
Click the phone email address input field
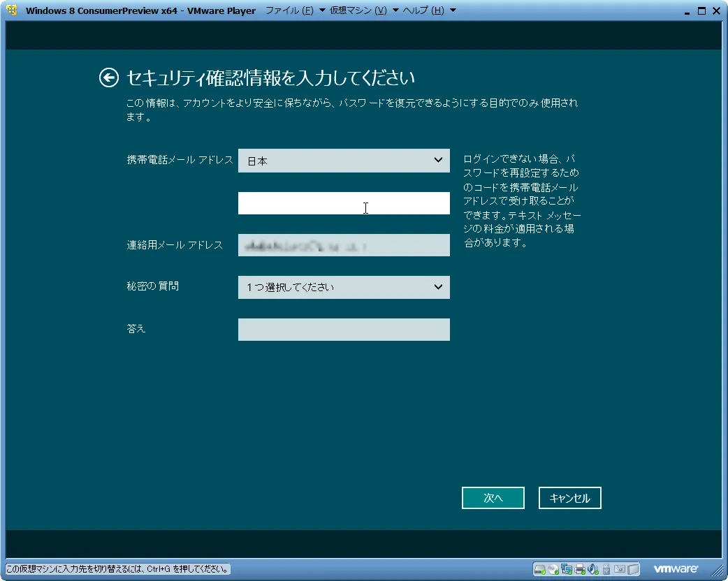344,203
